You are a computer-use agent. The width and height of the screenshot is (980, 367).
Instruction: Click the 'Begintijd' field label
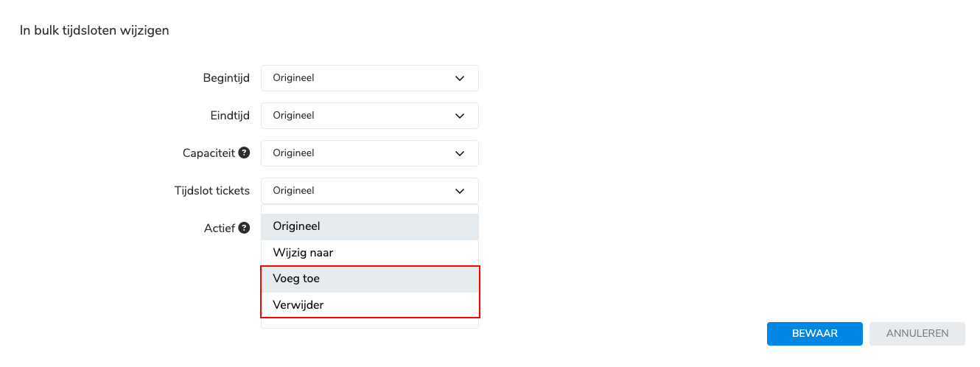pyautogui.click(x=226, y=77)
